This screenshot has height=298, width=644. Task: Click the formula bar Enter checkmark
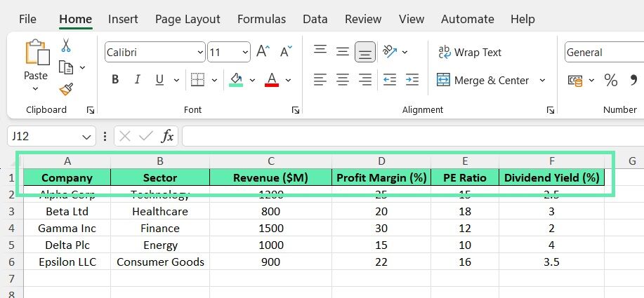click(x=146, y=137)
